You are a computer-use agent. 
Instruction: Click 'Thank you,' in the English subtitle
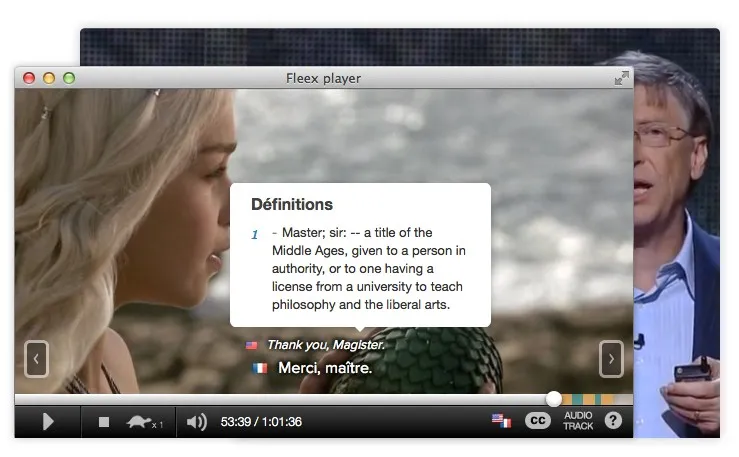(x=298, y=345)
